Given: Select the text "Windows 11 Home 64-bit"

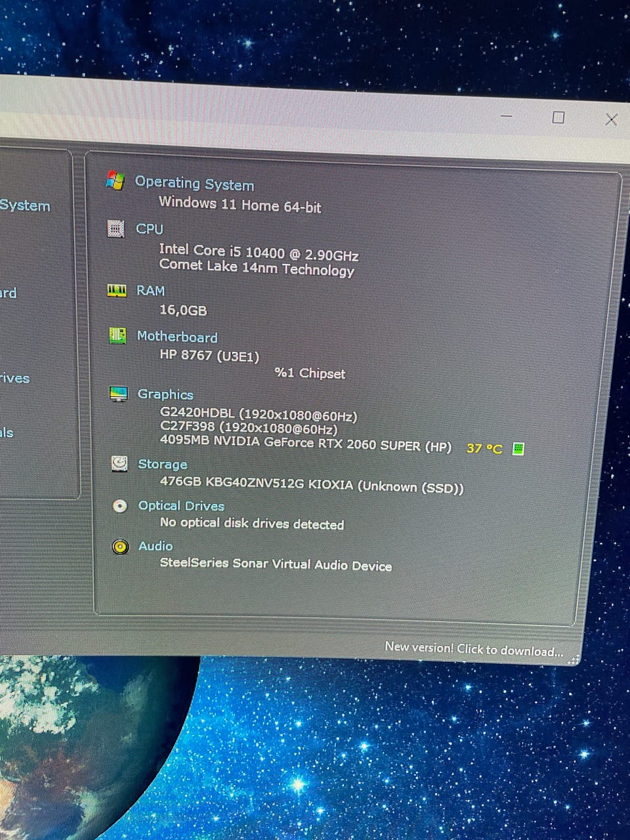Looking at the screenshot, I should [240, 204].
